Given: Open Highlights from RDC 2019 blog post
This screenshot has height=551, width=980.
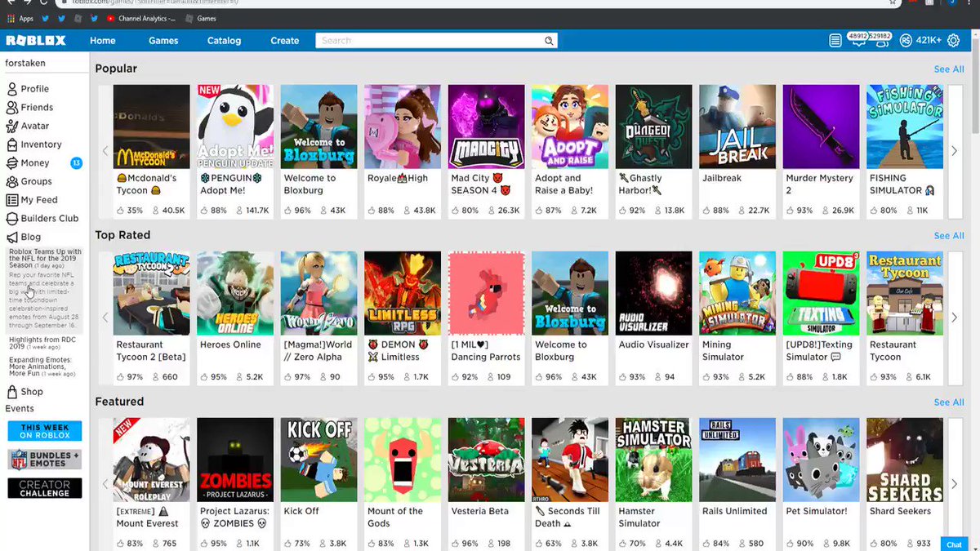Looking at the screenshot, I should (x=43, y=343).
